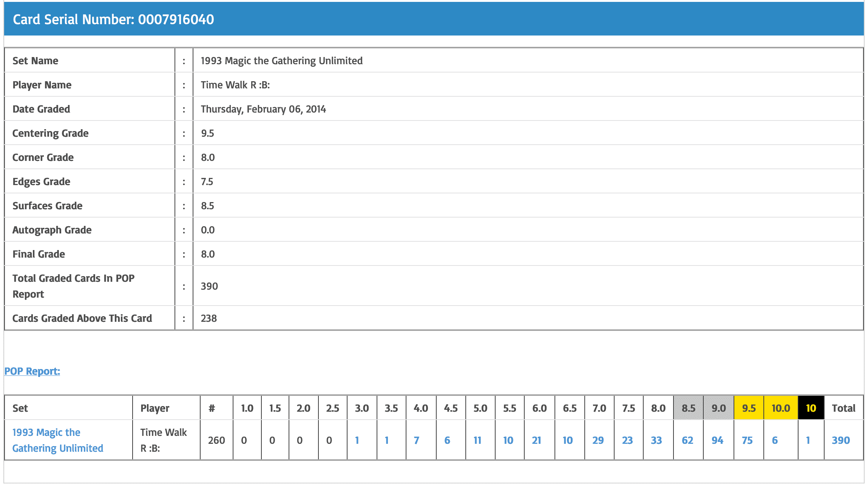The width and height of the screenshot is (868, 488).
Task: Click the Date Graded label
Action: click(x=41, y=109)
